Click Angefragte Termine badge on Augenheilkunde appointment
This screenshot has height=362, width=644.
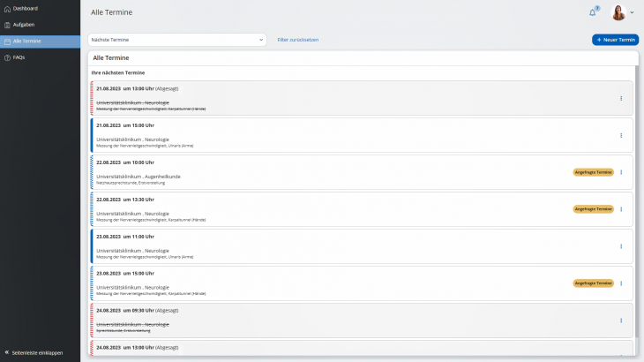[593, 172]
